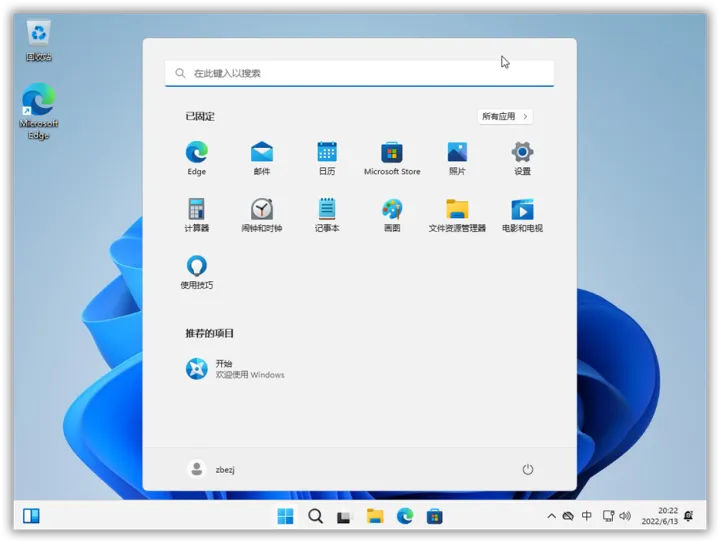Select the Recycle Bin (回收站) desktop icon
Image resolution: width=720 pixels, height=543 pixels.
[39, 40]
